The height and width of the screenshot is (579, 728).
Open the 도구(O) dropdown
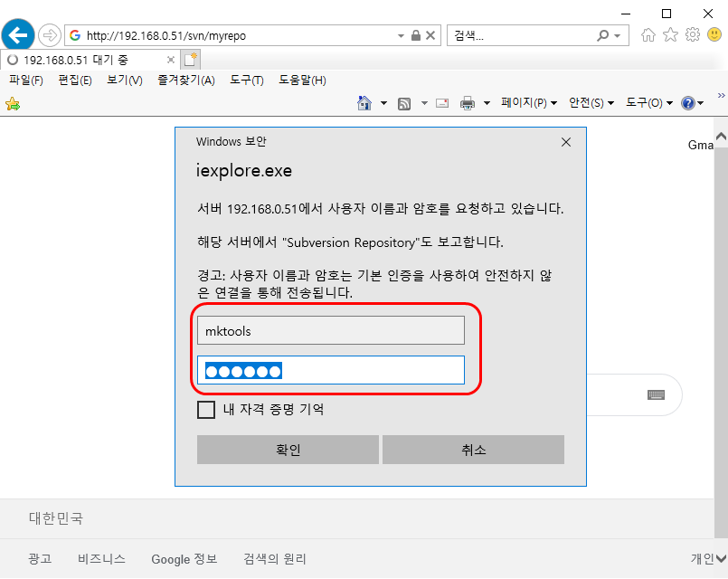(x=649, y=102)
